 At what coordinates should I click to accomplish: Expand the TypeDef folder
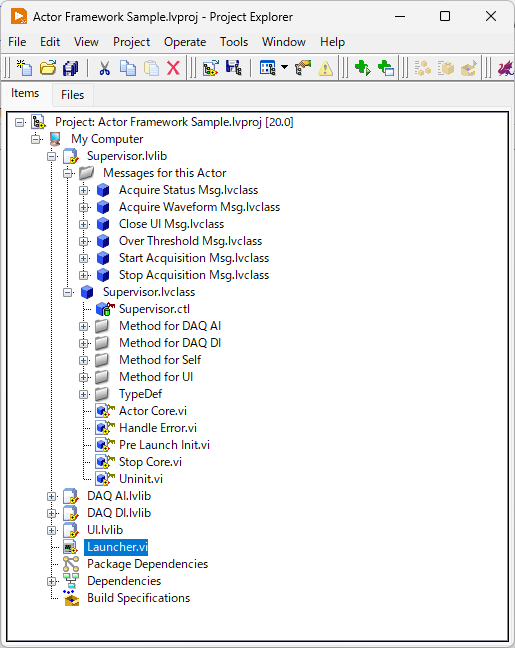pos(84,394)
